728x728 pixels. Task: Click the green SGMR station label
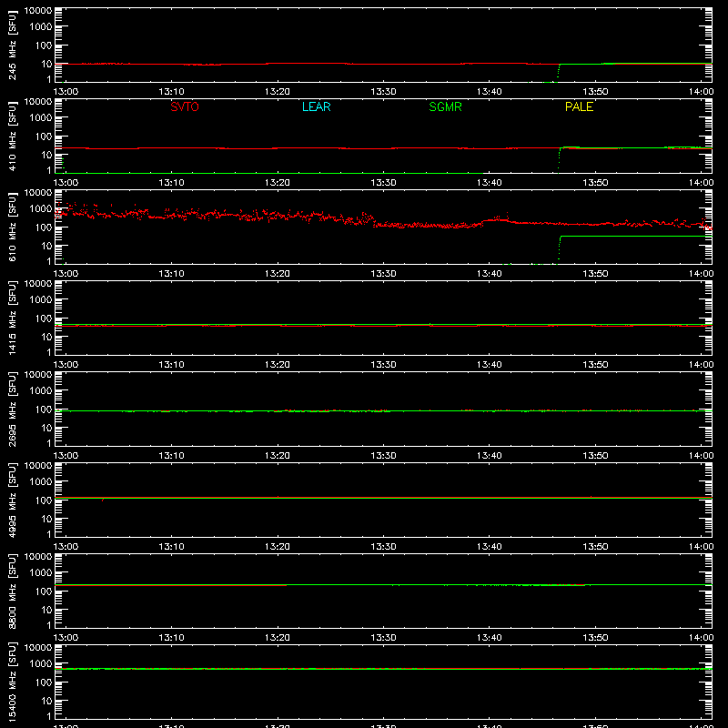click(x=445, y=106)
